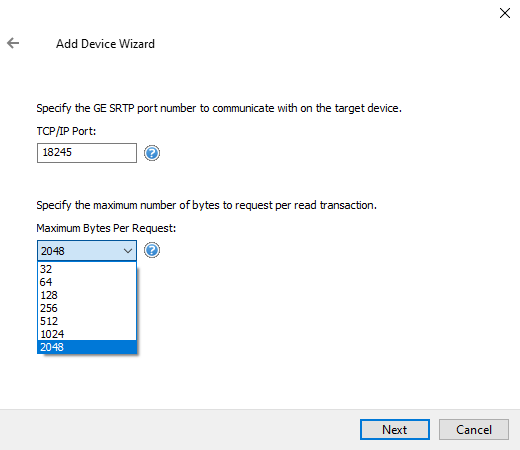Select the highlighted 2048 list option

(x=87, y=347)
